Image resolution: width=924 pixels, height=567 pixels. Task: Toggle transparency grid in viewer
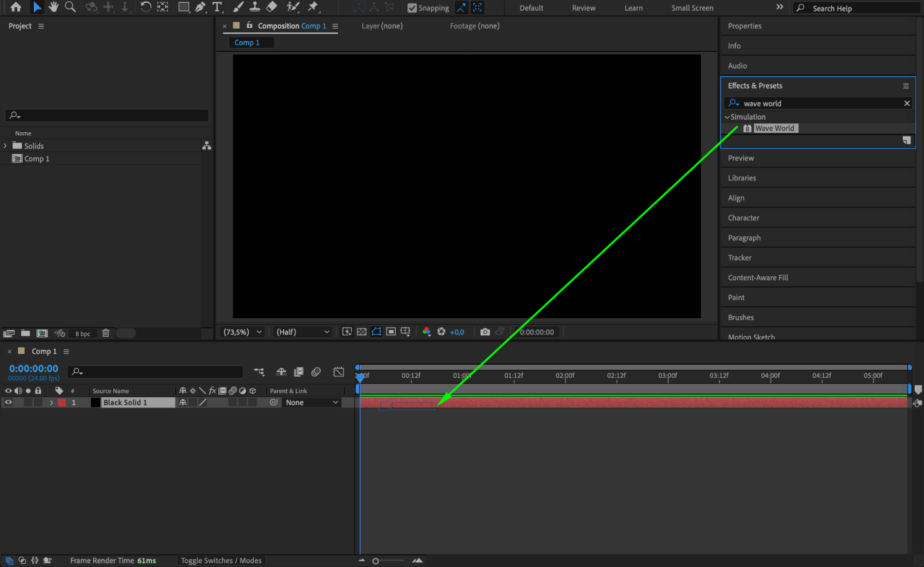pos(361,332)
